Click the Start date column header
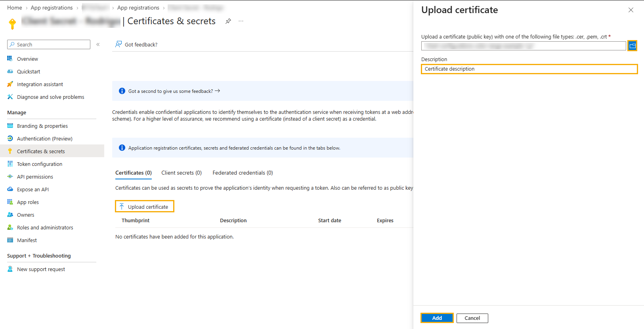This screenshot has height=329, width=644. pyautogui.click(x=329, y=220)
